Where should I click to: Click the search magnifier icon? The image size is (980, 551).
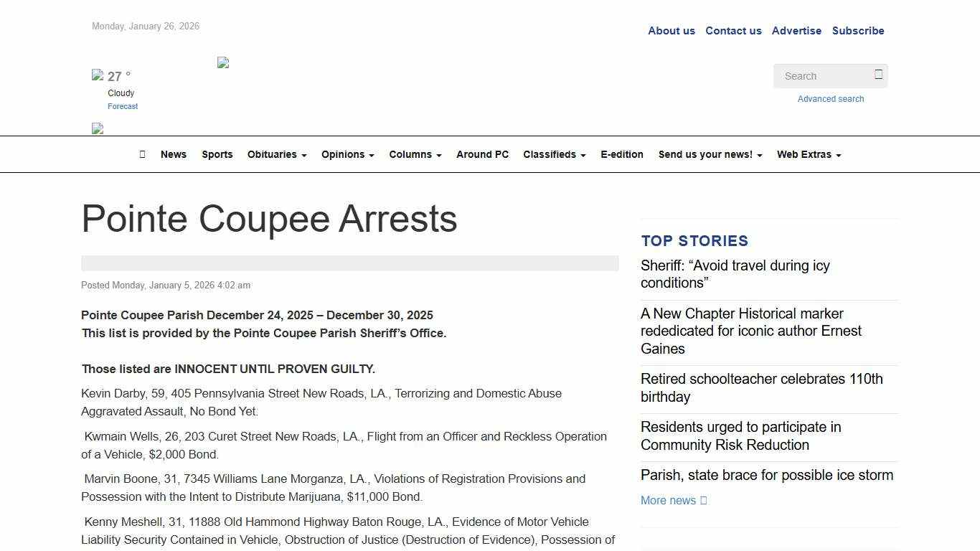point(878,75)
